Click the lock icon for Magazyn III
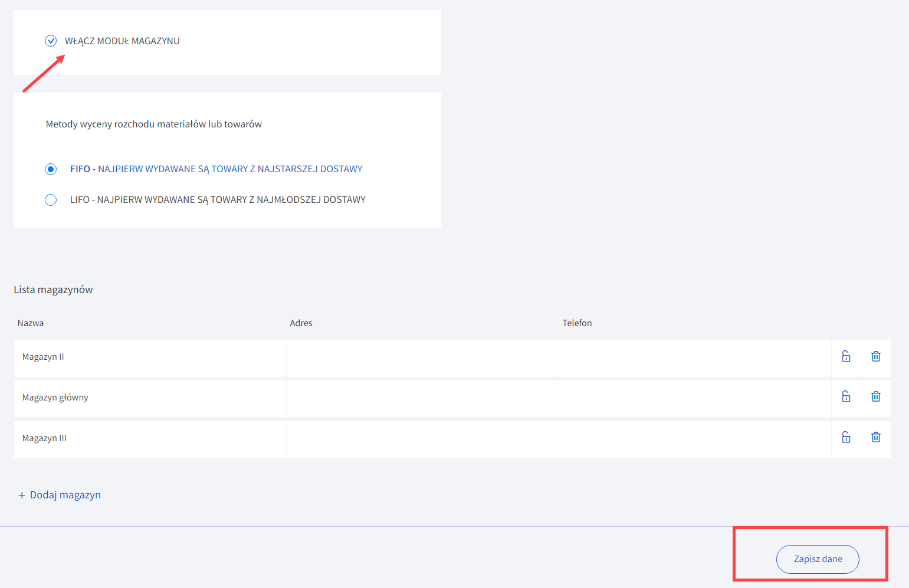Image resolution: width=909 pixels, height=588 pixels. [846, 438]
